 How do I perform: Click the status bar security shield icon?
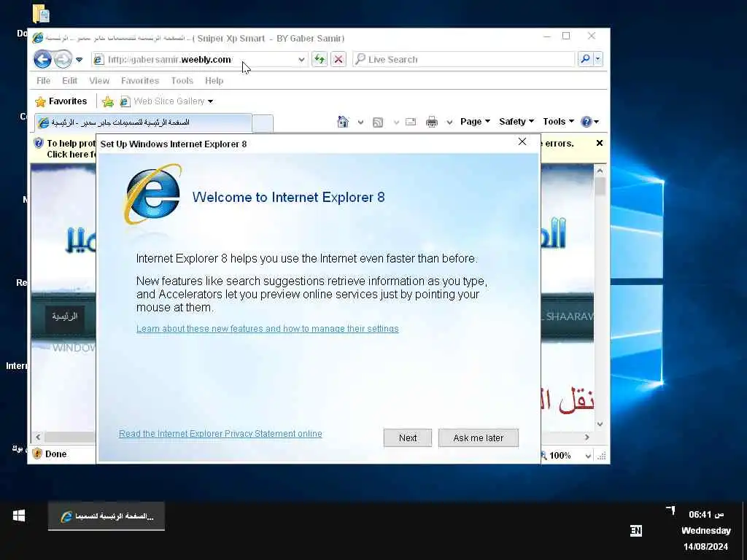[x=37, y=454]
